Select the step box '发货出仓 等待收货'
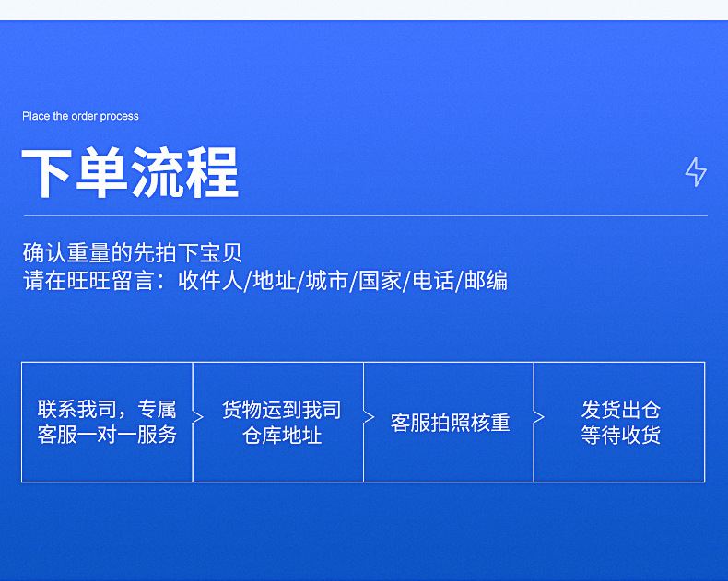The height and width of the screenshot is (581, 728). 619,422
